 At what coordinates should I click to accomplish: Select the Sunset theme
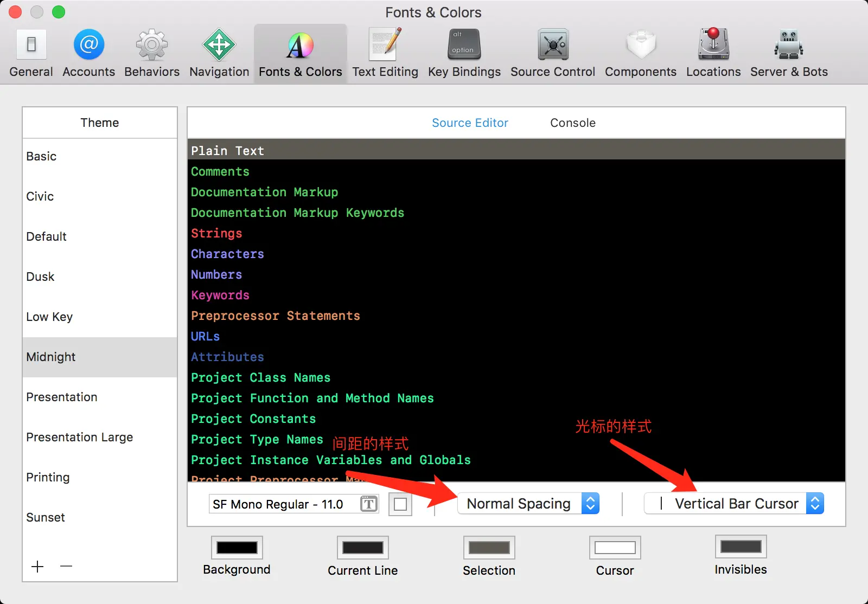(x=100, y=517)
